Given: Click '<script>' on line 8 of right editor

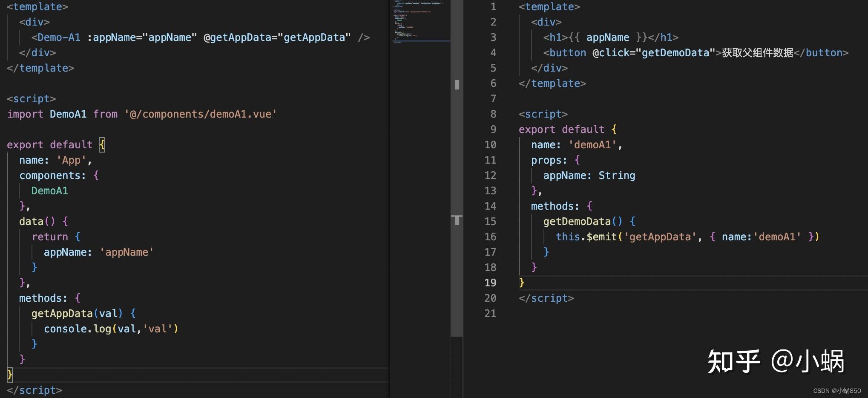Looking at the screenshot, I should (x=543, y=114).
